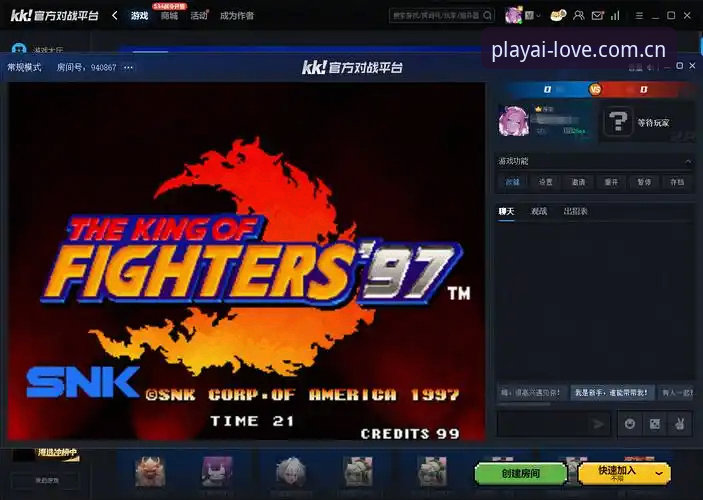Maximize the game room window
Viewport: 703px width, 500px height.
[x=680, y=66]
